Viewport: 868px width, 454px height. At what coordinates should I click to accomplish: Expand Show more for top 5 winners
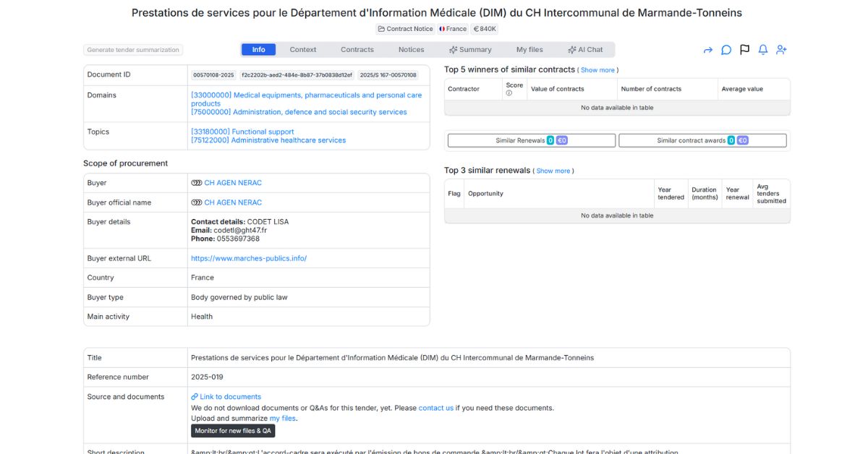pos(597,70)
